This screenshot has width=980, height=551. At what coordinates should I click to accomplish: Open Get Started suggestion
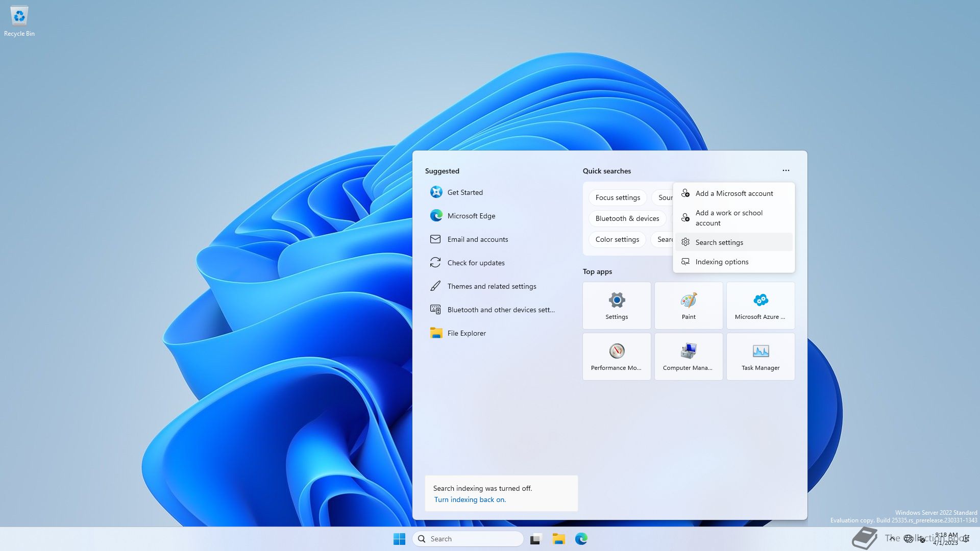pyautogui.click(x=493, y=192)
